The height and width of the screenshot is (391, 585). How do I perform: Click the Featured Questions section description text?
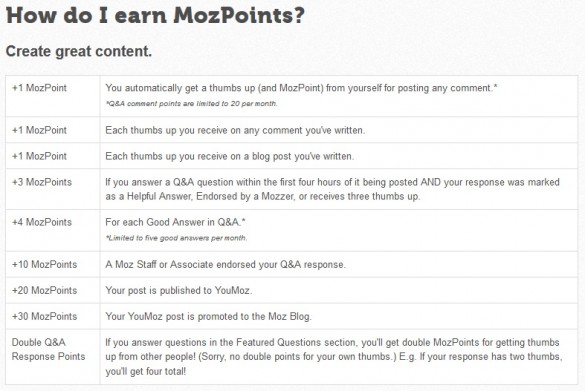pos(334,357)
